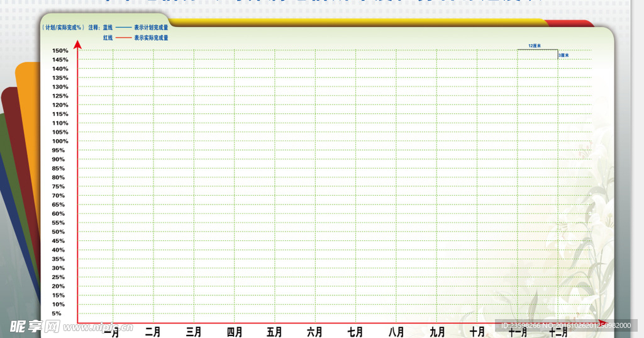Select the 十二月 month label
644x338 pixels.
coord(558,332)
